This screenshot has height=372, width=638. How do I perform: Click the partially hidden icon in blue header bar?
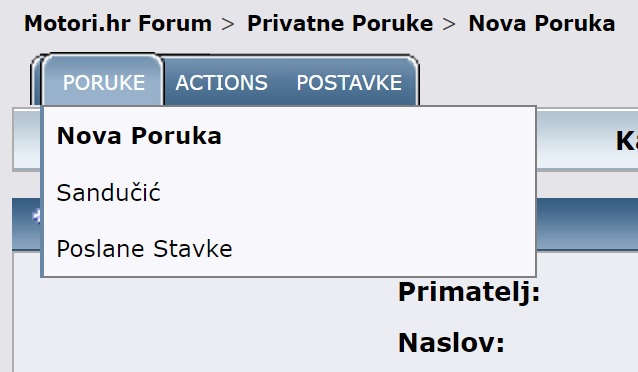click(x=37, y=216)
